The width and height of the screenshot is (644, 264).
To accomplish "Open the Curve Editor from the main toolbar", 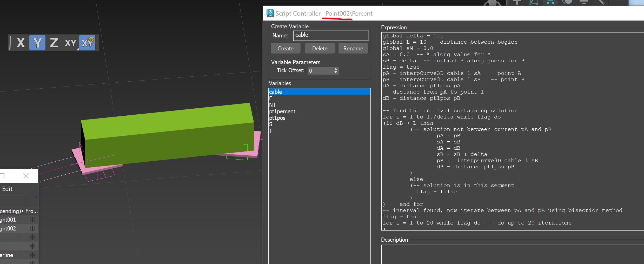I will coord(534,3).
